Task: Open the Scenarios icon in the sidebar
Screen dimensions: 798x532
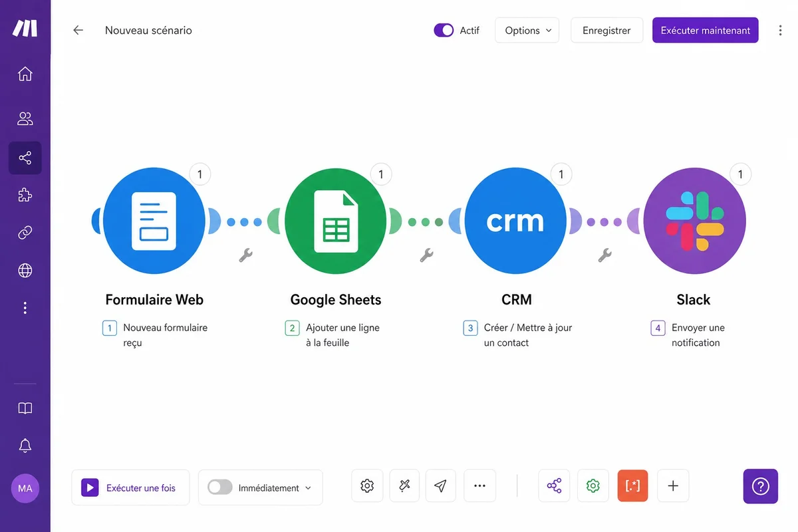Action: point(25,158)
